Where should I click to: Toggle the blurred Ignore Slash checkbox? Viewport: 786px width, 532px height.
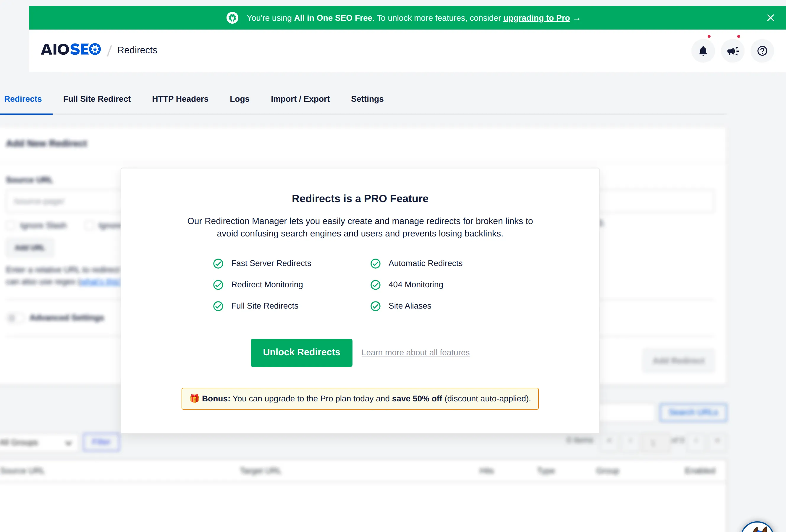click(10, 226)
